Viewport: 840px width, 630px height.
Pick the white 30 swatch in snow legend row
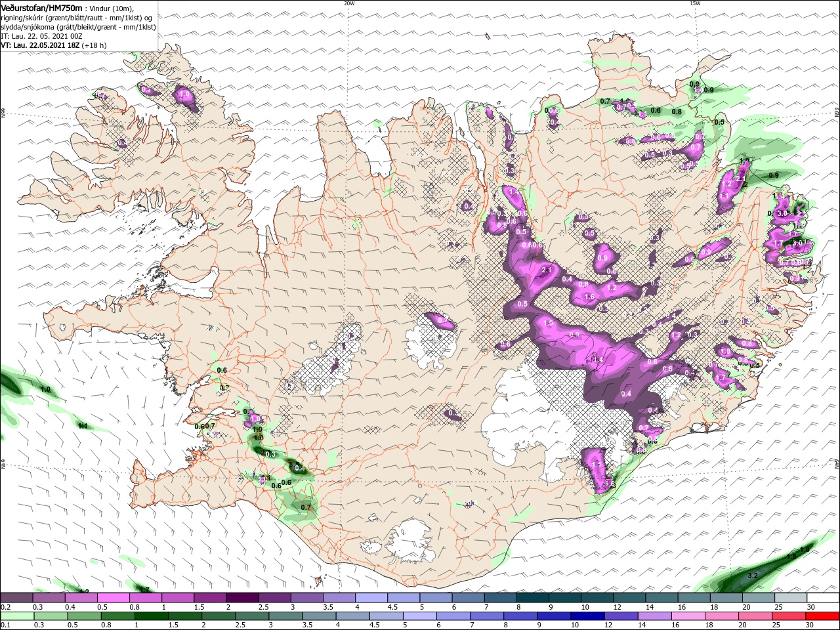[823, 598]
